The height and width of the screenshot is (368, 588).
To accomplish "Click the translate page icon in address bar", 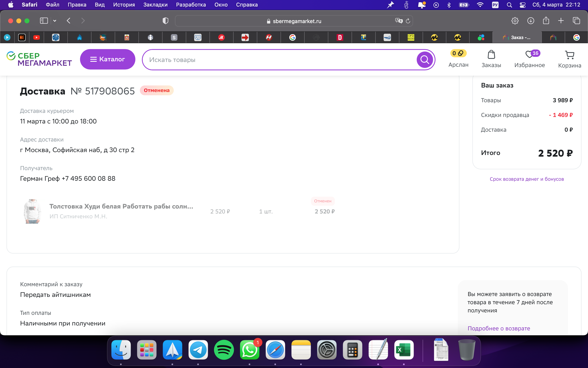I will pos(399,21).
